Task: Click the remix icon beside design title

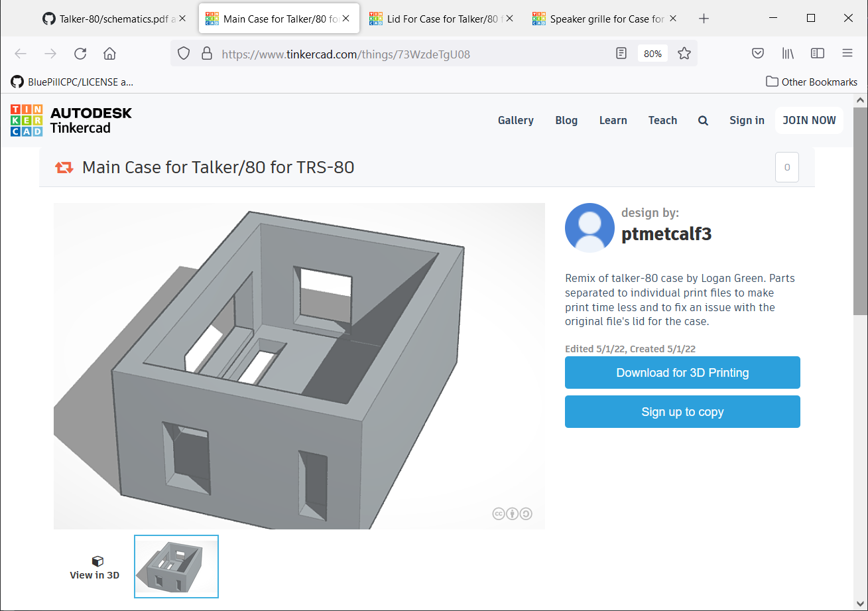Action: [x=64, y=167]
